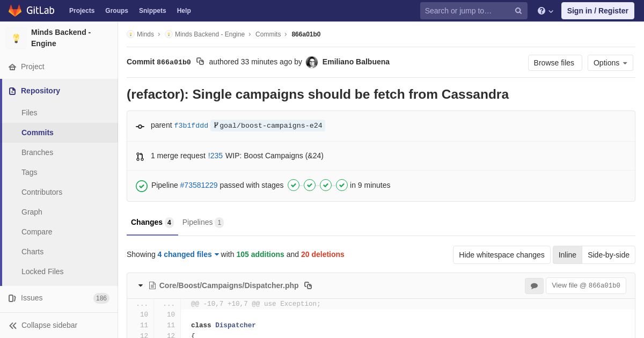This screenshot has width=644, height=338.
Task: Click the overall pipeline passed status icon
Action: pos(142,186)
